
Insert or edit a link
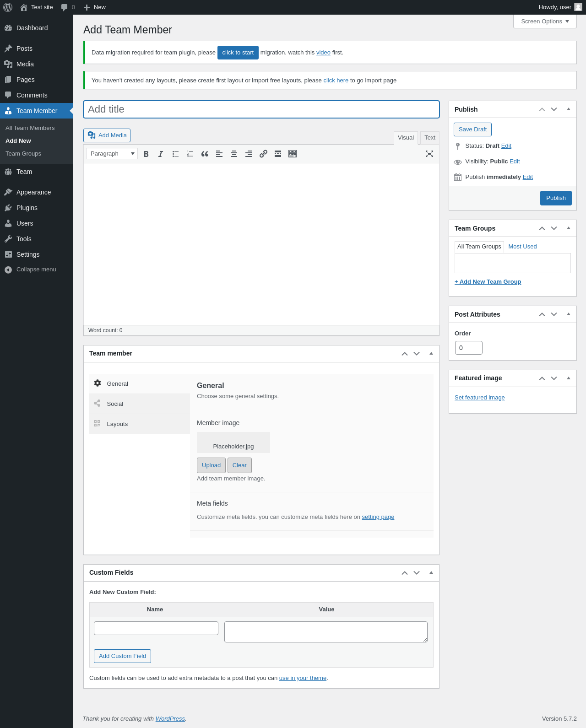point(263,154)
